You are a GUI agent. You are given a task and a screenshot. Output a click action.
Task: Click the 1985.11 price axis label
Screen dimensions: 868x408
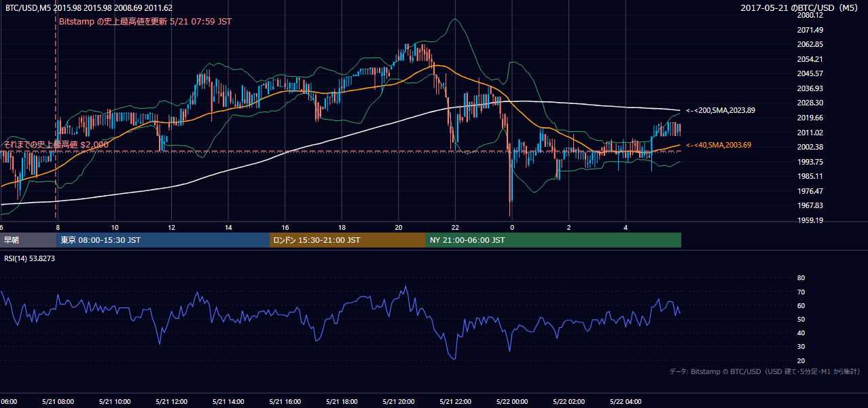click(810, 176)
